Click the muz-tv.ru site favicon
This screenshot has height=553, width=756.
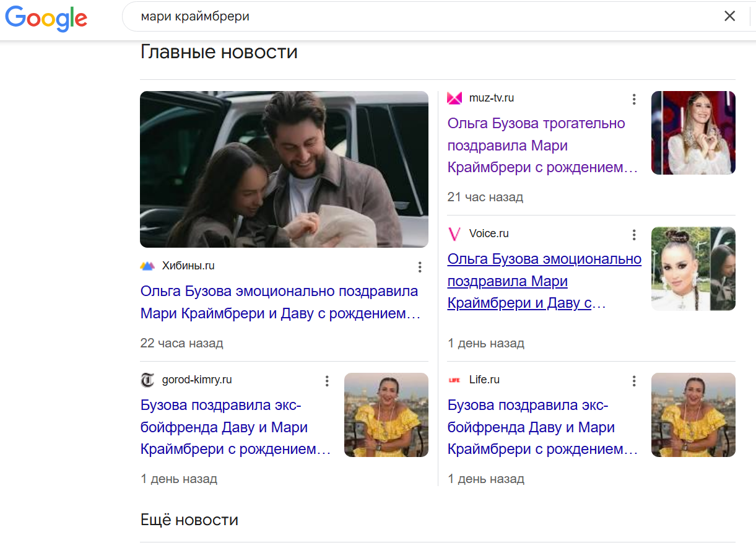click(x=454, y=98)
